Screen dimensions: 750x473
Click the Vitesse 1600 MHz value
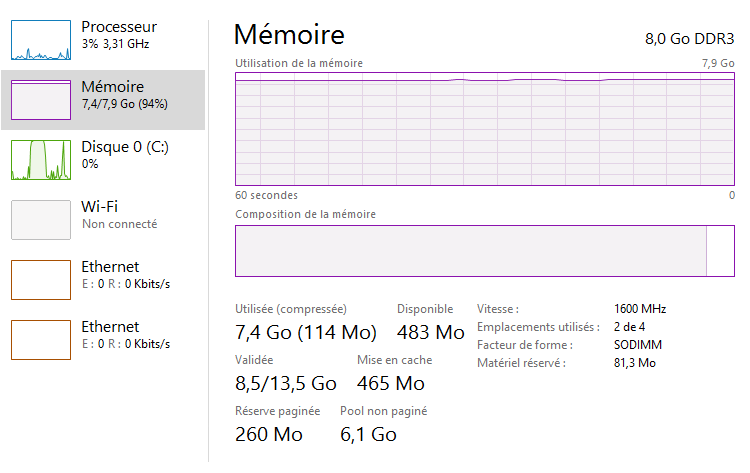640,309
